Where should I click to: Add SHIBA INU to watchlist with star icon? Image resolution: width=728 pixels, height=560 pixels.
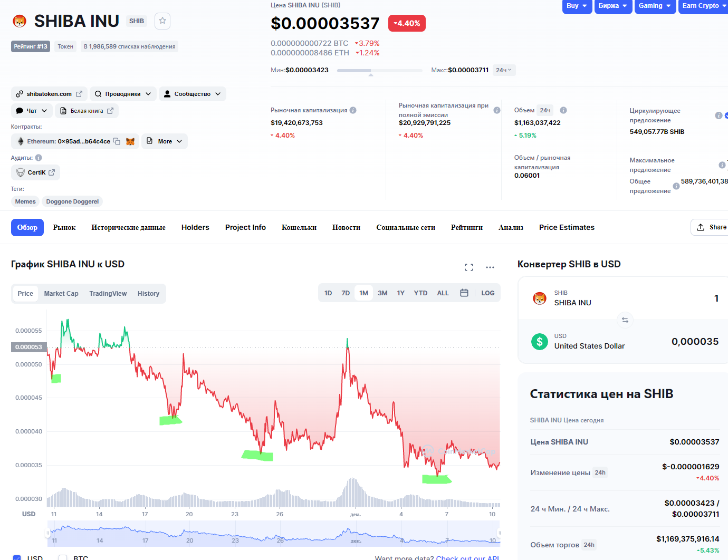pos(162,21)
